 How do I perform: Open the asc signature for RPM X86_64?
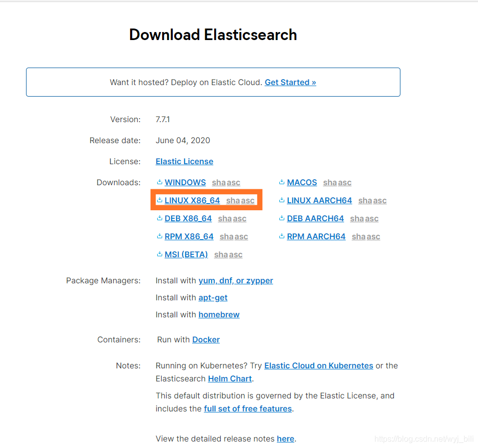pyautogui.click(x=241, y=236)
